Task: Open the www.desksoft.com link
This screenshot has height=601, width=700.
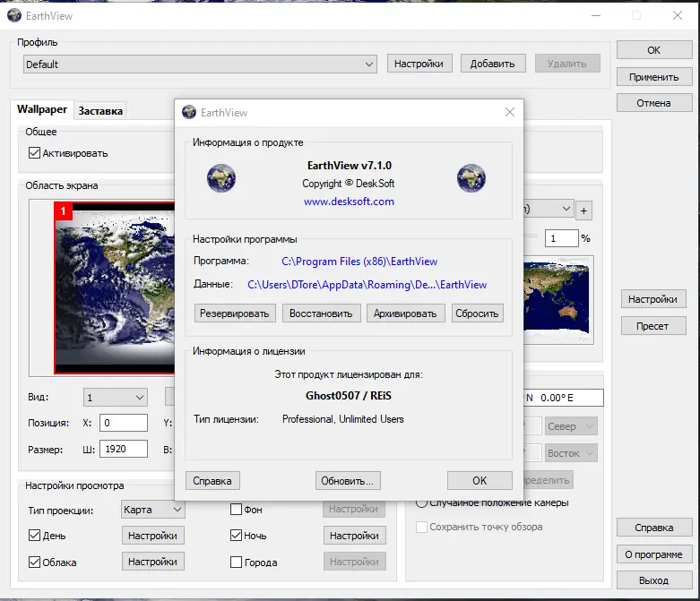Action: 349,202
